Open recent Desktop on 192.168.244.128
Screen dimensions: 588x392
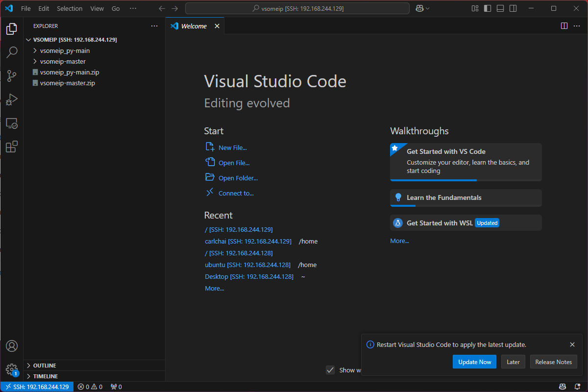(249, 276)
